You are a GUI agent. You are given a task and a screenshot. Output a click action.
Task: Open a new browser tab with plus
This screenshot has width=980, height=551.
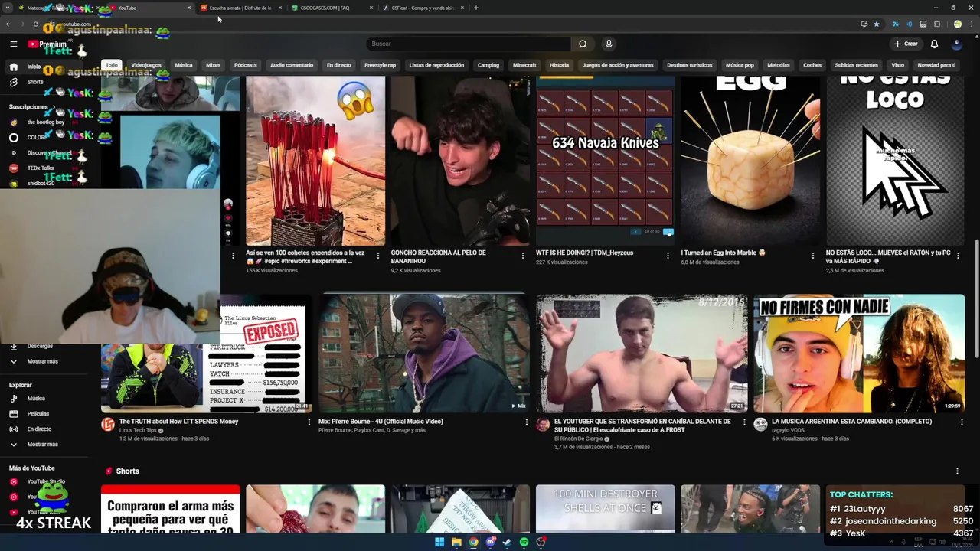[475, 8]
